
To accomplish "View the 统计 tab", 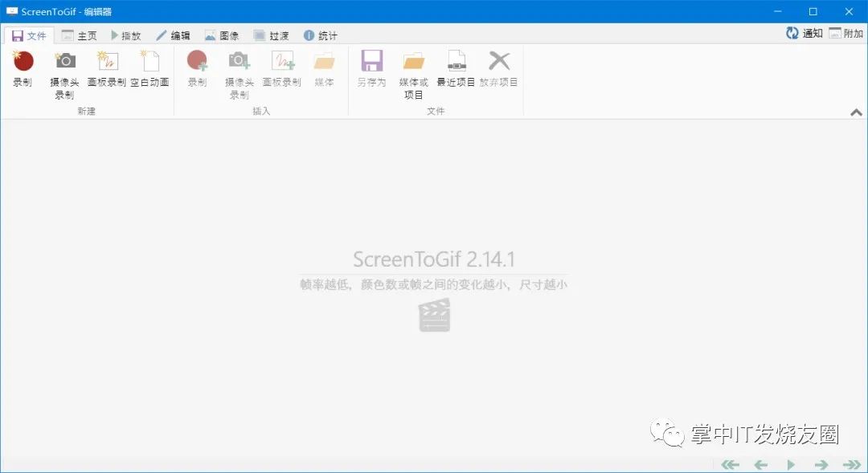I will (x=321, y=36).
